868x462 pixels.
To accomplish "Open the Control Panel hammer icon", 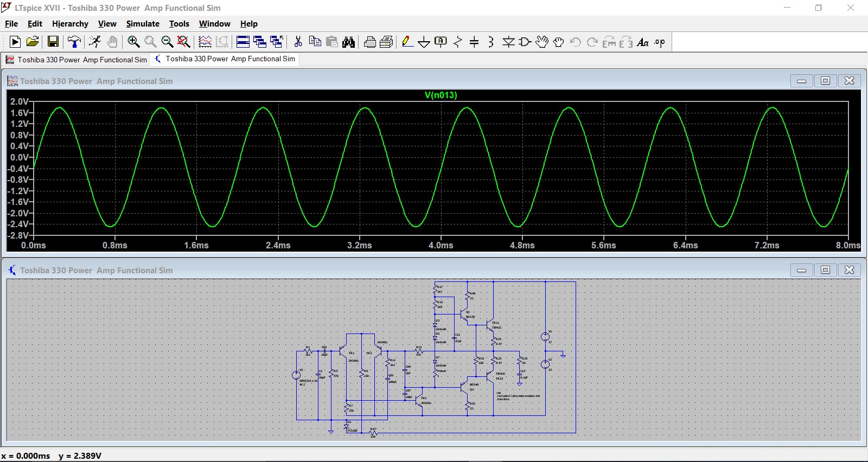I will coord(74,42).
